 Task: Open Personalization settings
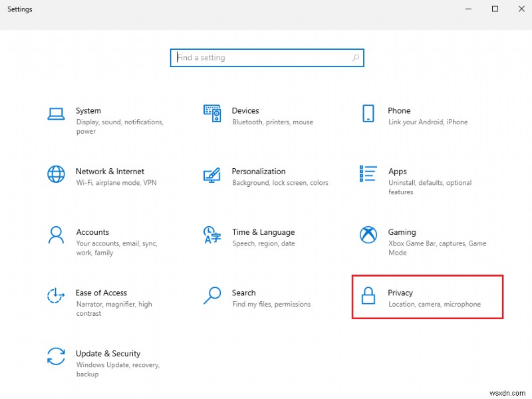point(259,174)
